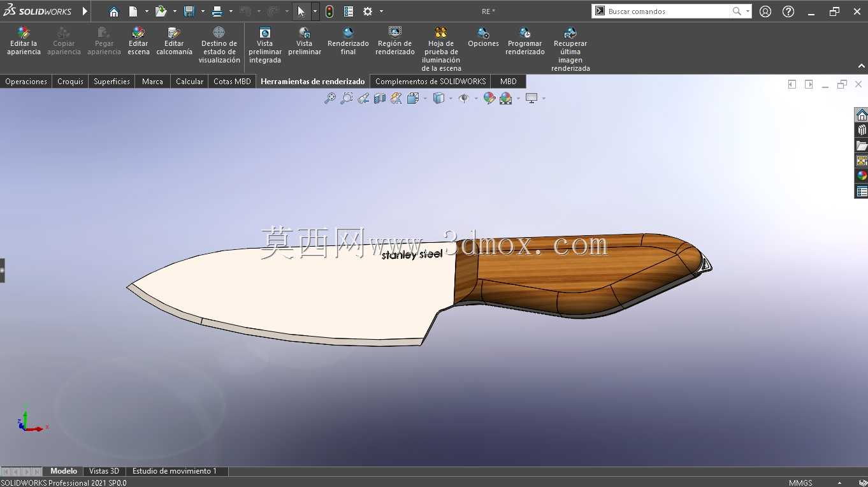Toggle Section View icon
Viewport: 868px width, 487px height.
tap(380, 98)
